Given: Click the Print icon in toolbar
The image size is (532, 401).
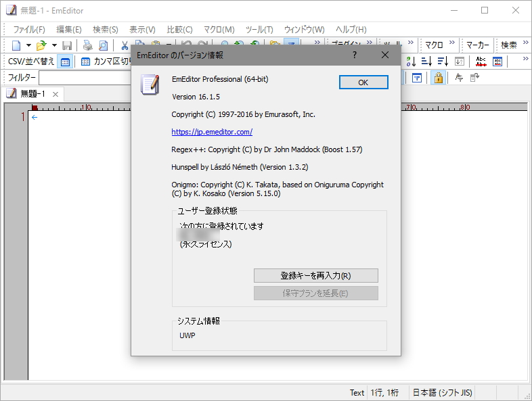Looking at the screenshot, I should (87, 45).
